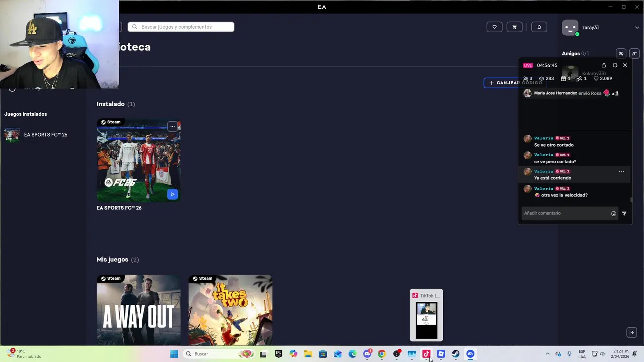Viewport: 644px width, 362px height.
Task: Open EA notifications bell
Action: point(539,27)
